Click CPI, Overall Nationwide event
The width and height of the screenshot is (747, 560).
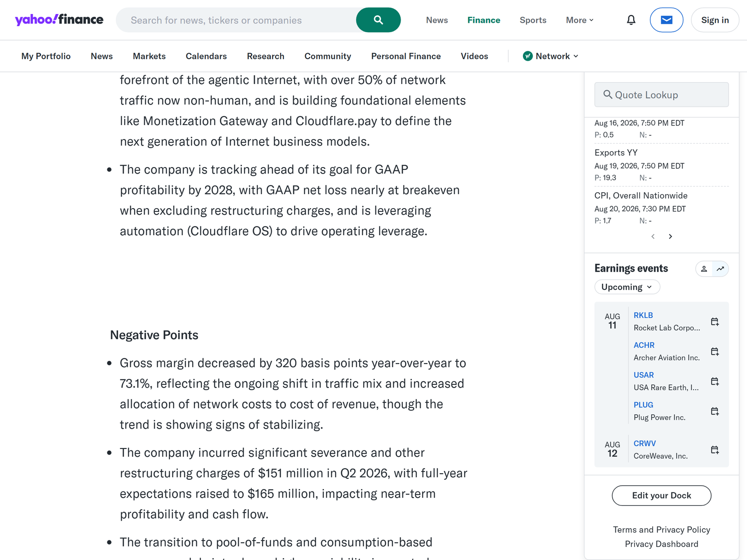(x=641, y=196)
